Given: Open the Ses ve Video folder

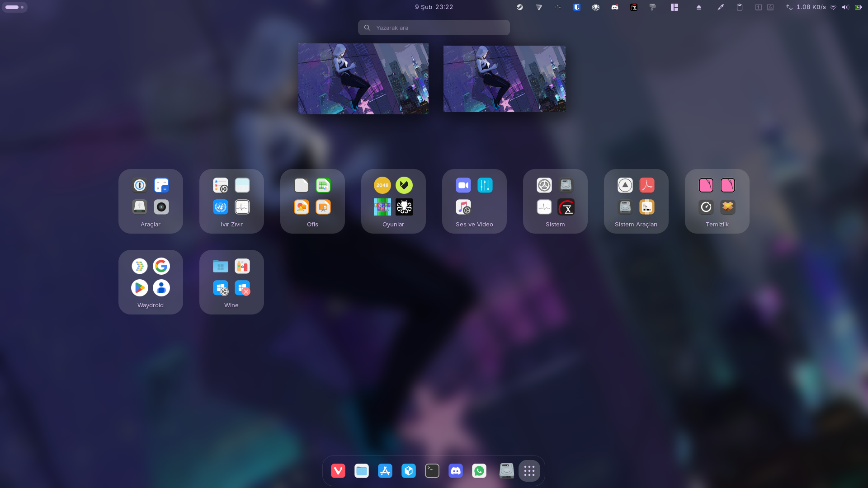Looking at the screenshot, I should [474, 201].
